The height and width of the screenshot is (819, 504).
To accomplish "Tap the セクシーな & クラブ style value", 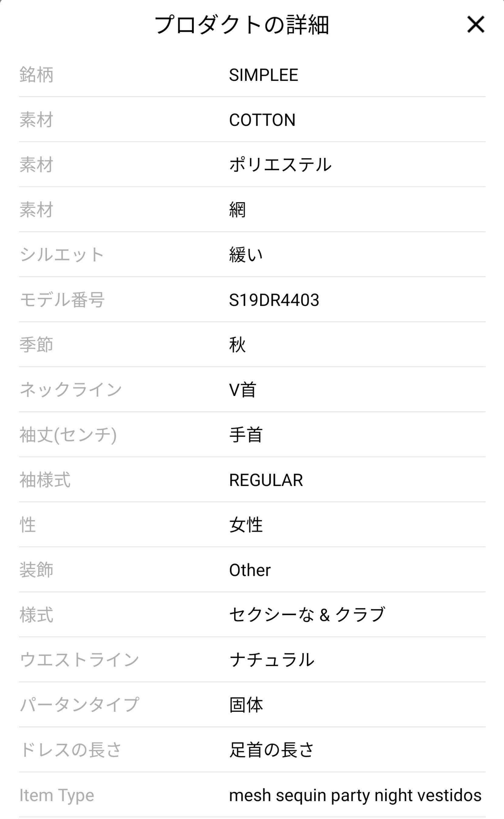I will (x=307, y=615).
